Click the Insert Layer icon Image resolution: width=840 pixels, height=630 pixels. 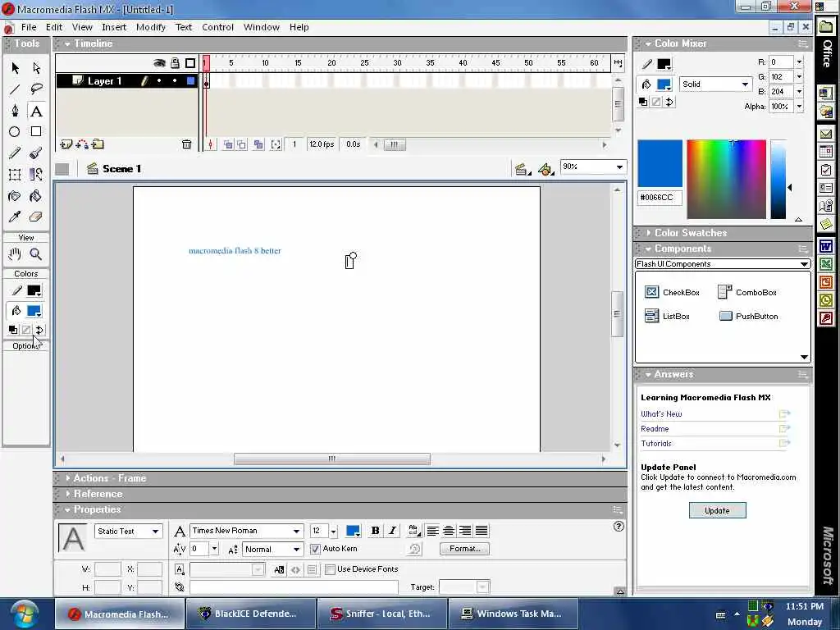66,144
